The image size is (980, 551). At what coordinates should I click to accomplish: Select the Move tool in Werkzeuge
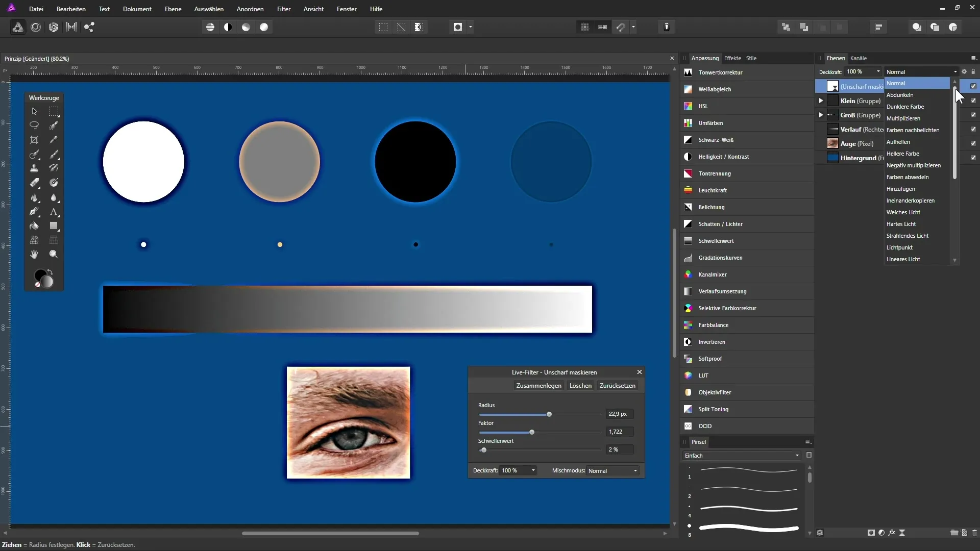click(34, 111)
